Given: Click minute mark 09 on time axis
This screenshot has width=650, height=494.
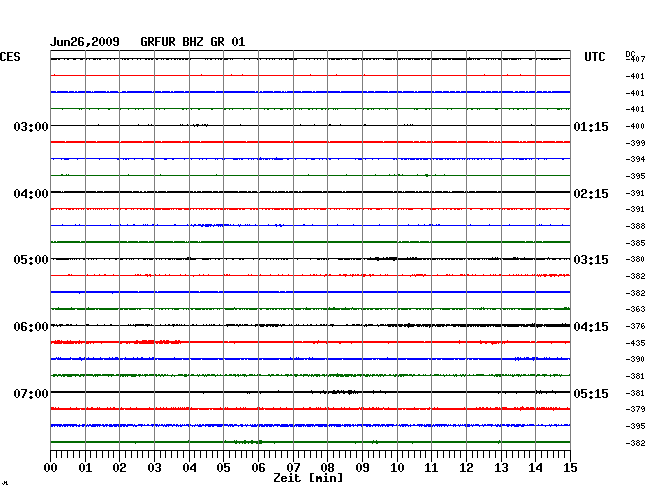Looking at the screenshot, I should [362, 468].
